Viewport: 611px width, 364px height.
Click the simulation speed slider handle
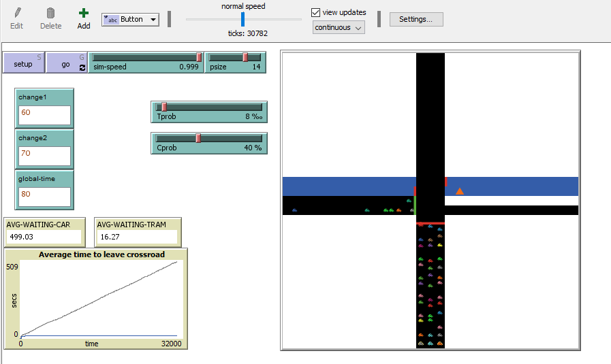[x=242, y=19]
